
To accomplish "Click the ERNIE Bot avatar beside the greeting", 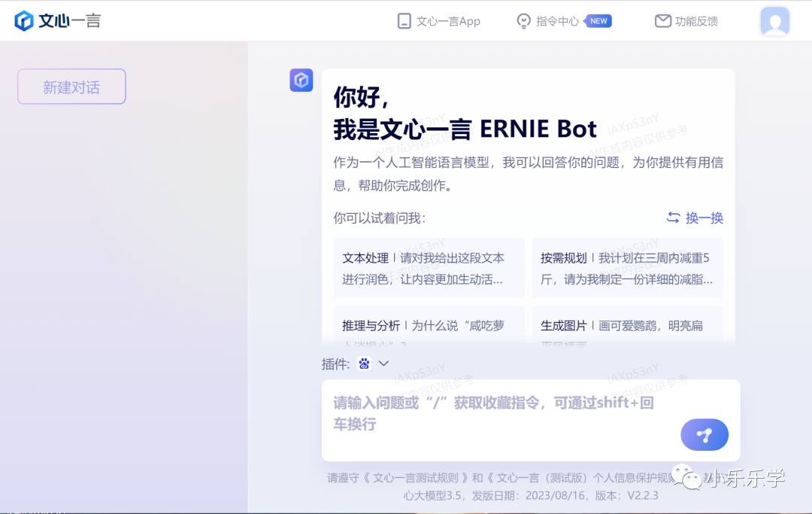I will pos(301,81).
